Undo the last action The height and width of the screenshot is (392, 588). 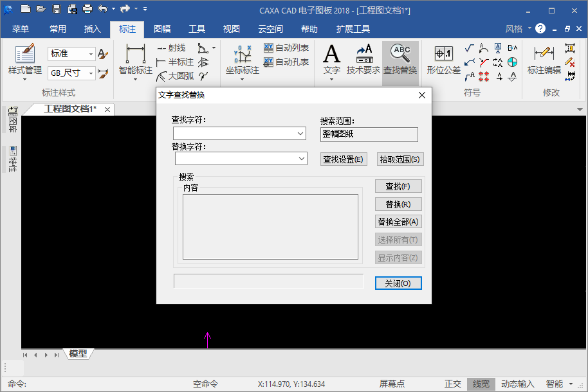[x=102, y=9]
